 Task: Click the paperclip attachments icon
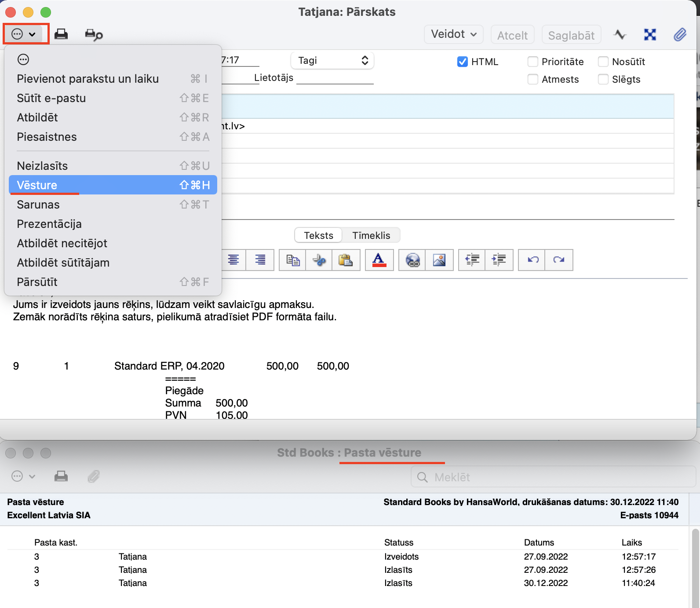coord(680,34)
